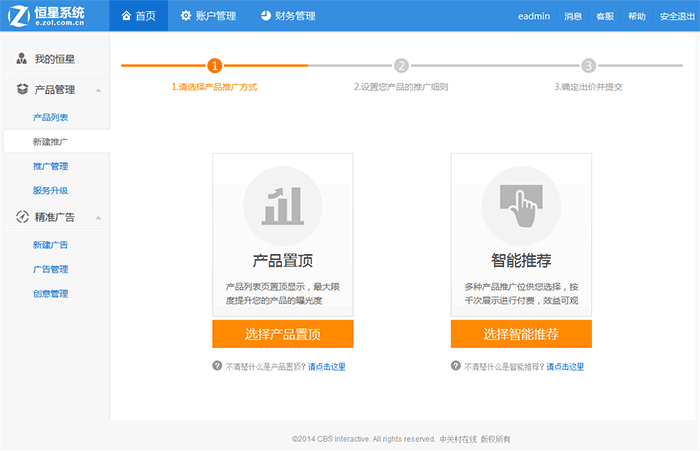Open 创意管理 in the sidebar
This screenshot has width=700, height=451.
tap(50, 294)
